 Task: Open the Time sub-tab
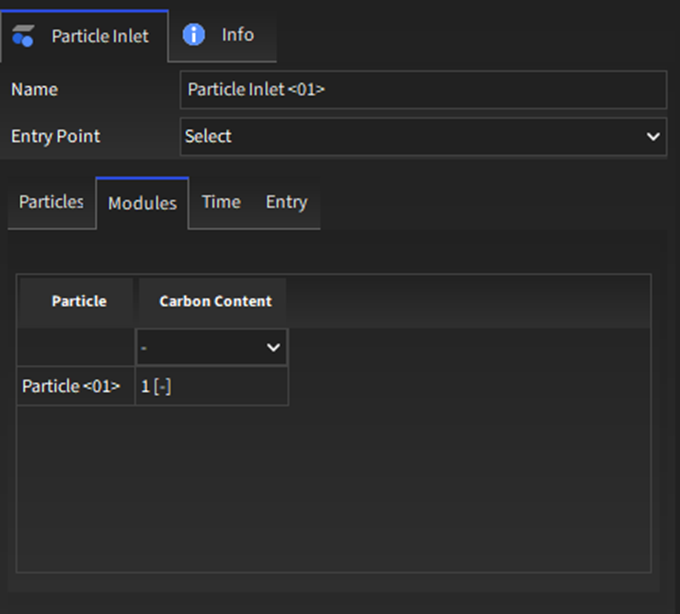pyautogui.click(x=221, y=202)
